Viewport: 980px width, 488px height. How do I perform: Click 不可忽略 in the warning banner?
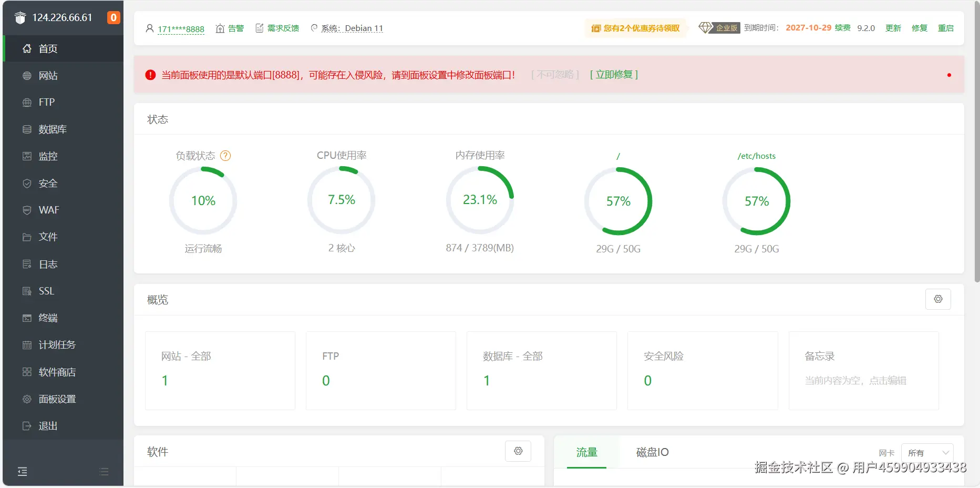pos(555,75)
